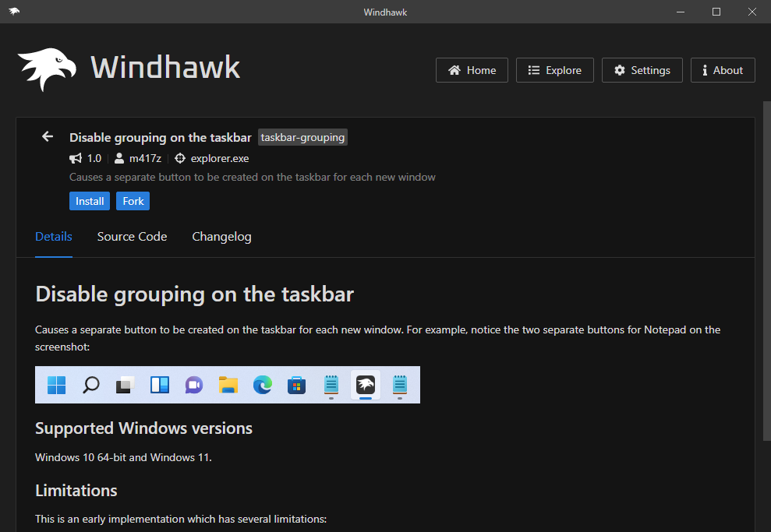The width and height of the screenshot is (771, 532).
Task: Click the version number 1.0
Action: (94, 158)
